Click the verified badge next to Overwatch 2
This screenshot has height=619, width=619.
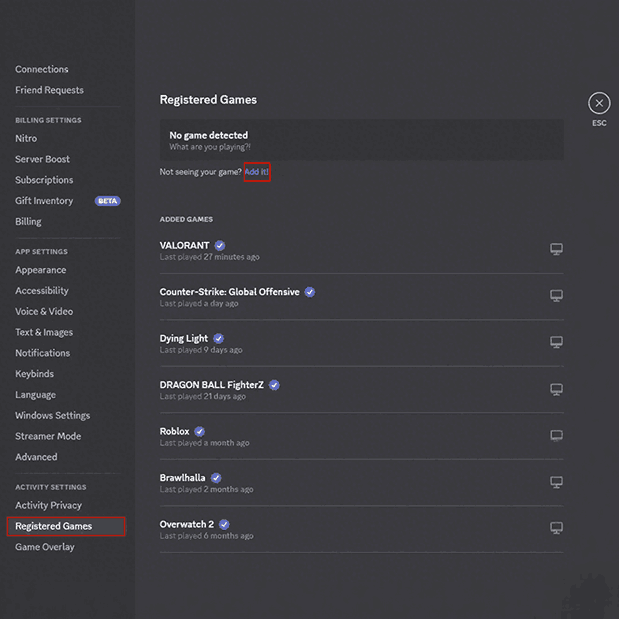click(224, 525)
